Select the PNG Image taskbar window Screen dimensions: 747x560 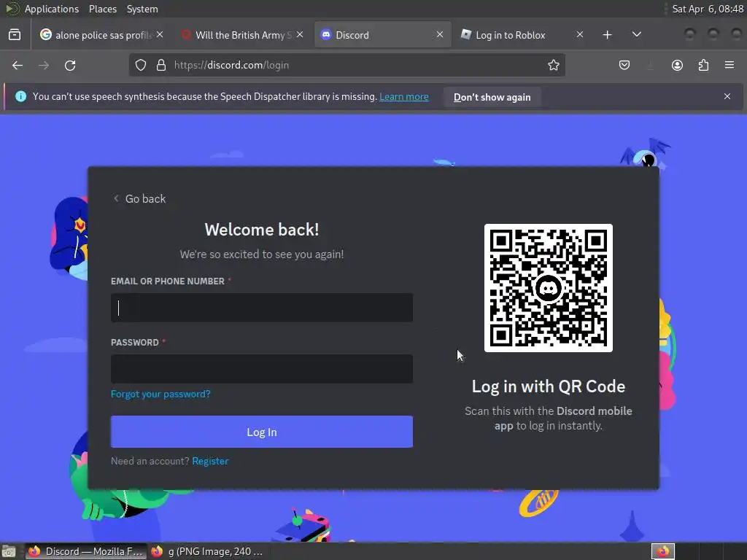pos(208,551)
